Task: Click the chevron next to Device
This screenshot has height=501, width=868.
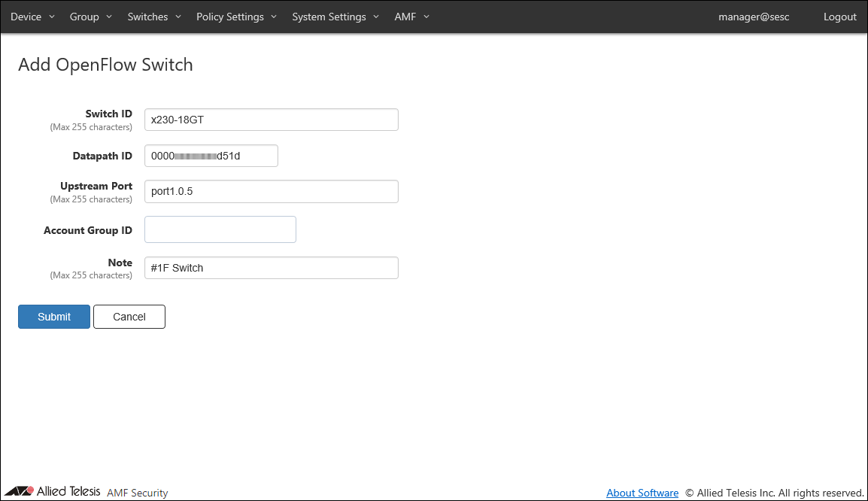Action: 52,17
